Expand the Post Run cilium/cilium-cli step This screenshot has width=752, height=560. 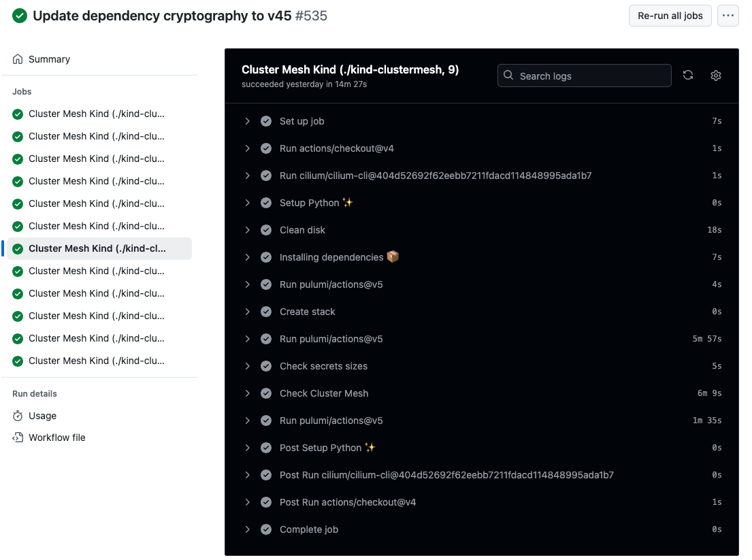point(248,475)
